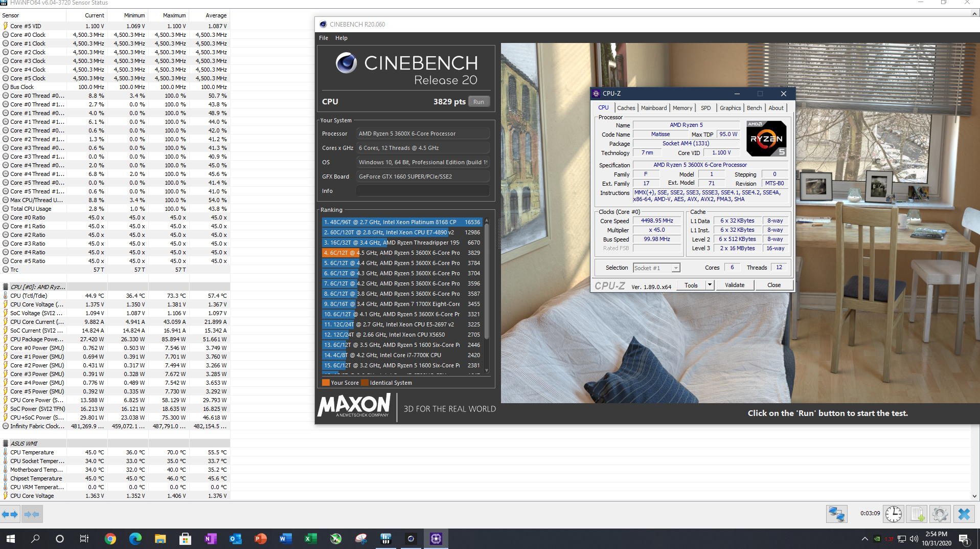Reset HWiNFO elapsed time clock icon
980x549 pixels.
click(x=894, y=514)
